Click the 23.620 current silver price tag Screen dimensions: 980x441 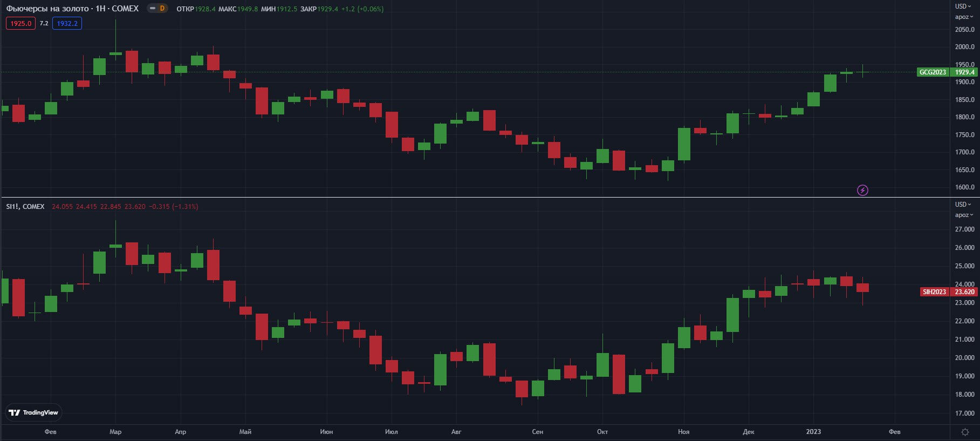click(964, 292)
